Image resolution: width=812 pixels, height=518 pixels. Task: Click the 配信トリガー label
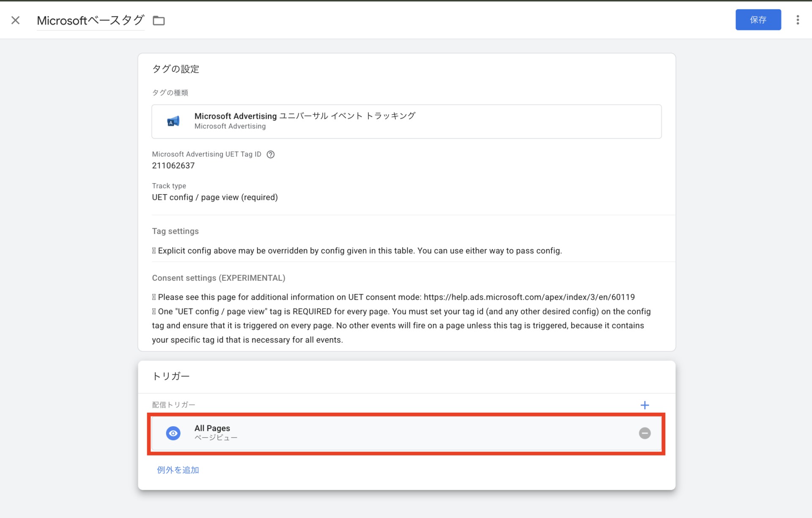(x=173, y=405)
